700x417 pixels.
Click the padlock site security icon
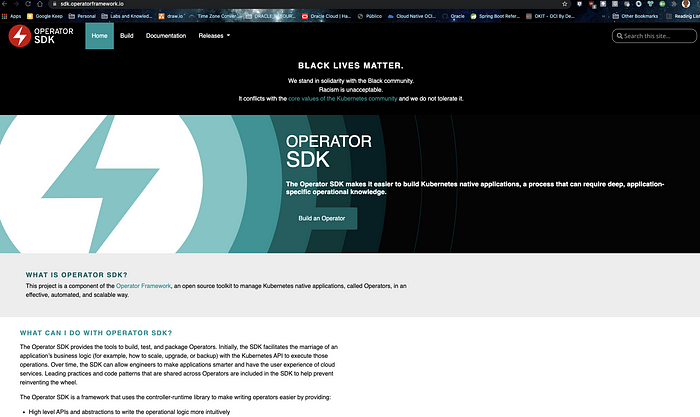click(x=54, y=4)
